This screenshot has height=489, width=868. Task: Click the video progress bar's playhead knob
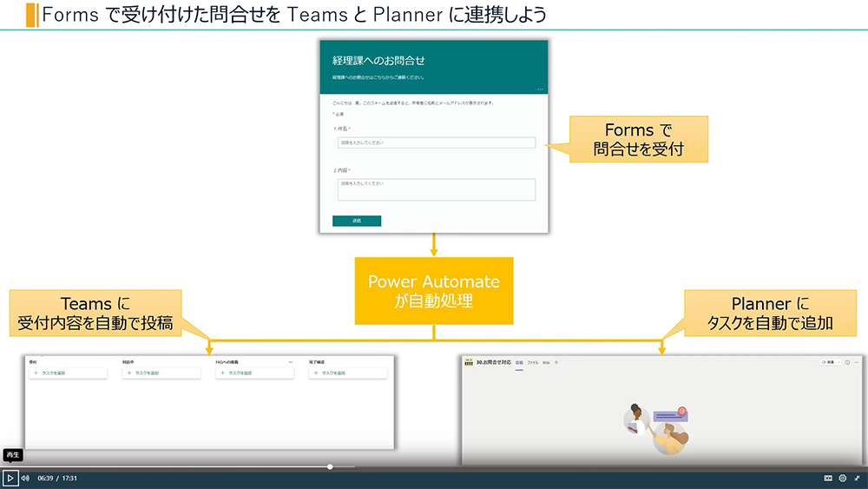click(x=330, y=466)
